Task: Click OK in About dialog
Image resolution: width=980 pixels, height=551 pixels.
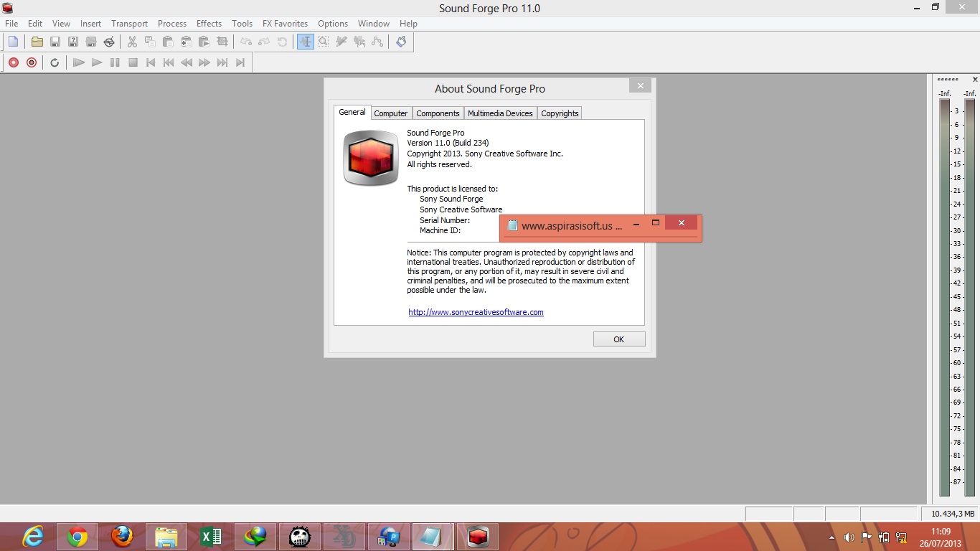Action: pyautogui.click(x=619, y=339)
